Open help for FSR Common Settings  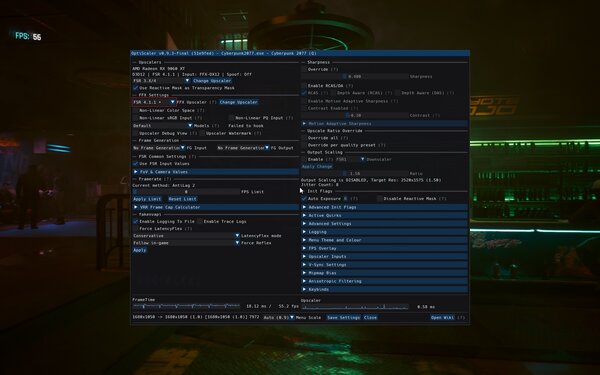click(x=192, y=156)
